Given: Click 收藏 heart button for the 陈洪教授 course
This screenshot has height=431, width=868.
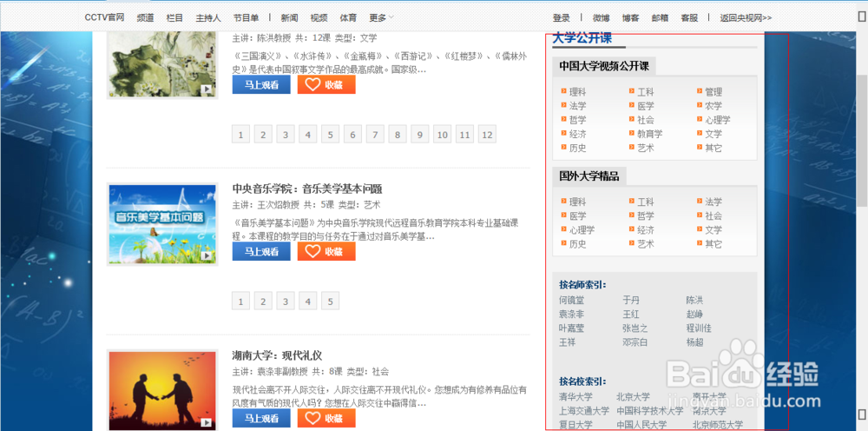Looking at the screenshot, I should (x=326, y=85).
